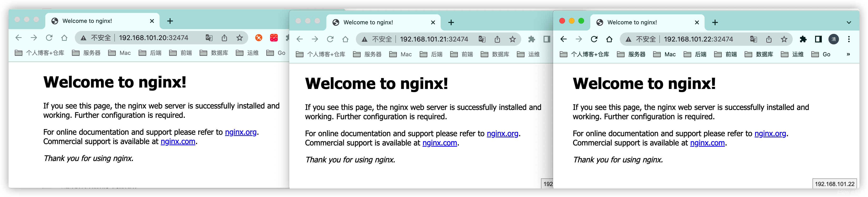This screenshot has height=197, width=868.
Task: Share the page in the 192.168.101.22 window
Action: [x=769, y=39]
